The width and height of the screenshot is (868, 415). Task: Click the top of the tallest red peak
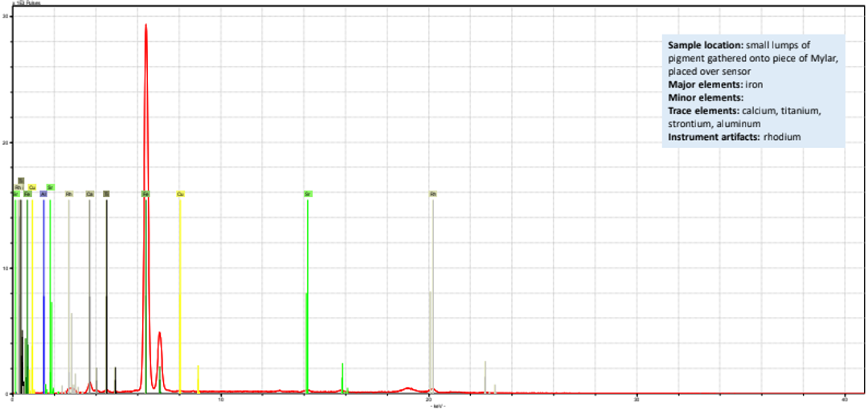(145, 25)
